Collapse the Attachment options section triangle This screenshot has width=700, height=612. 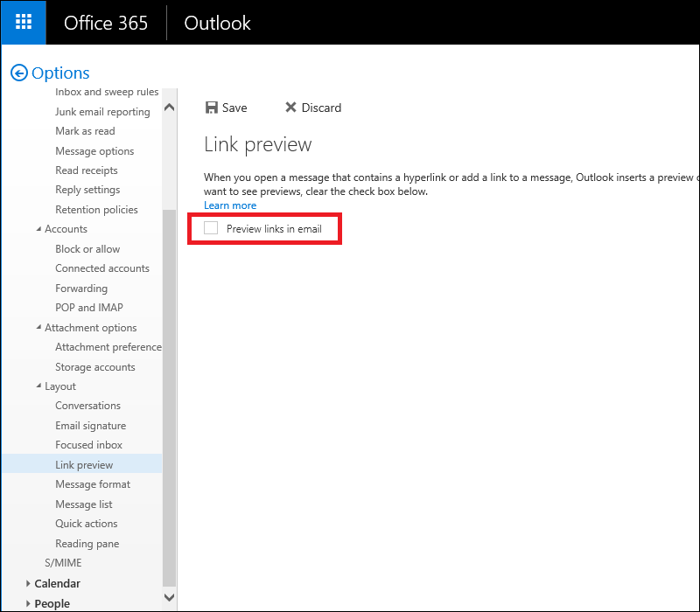coord(38,327)
